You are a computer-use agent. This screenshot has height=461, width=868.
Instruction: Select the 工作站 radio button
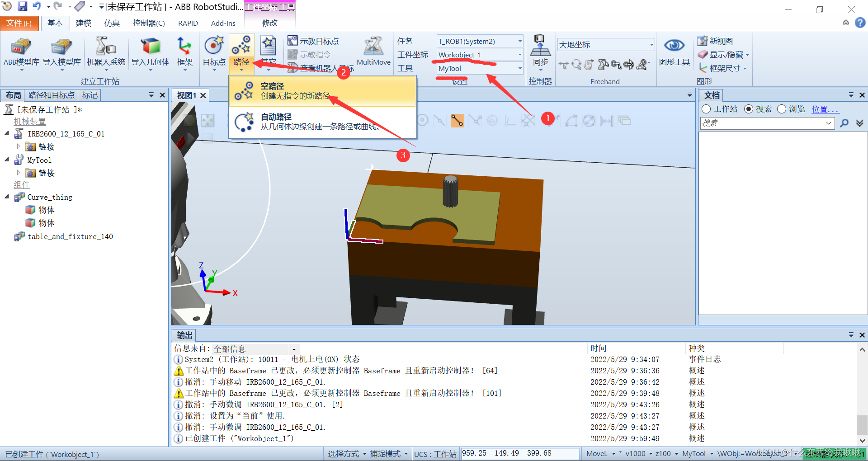706,109
